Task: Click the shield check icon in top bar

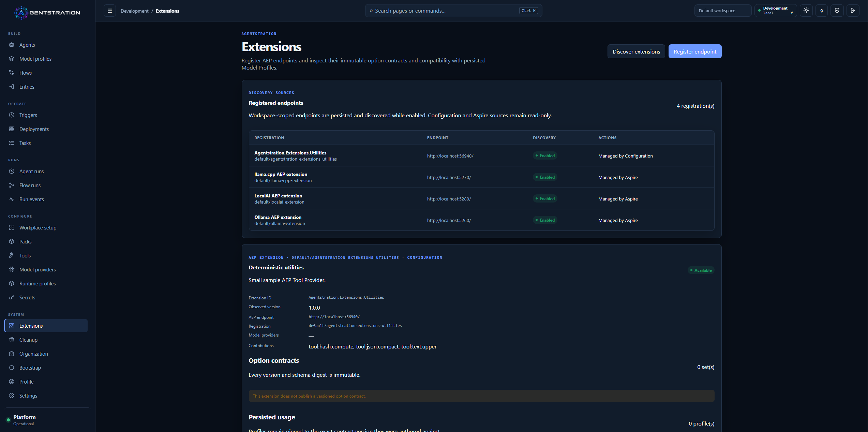Action: pos(837,11)
